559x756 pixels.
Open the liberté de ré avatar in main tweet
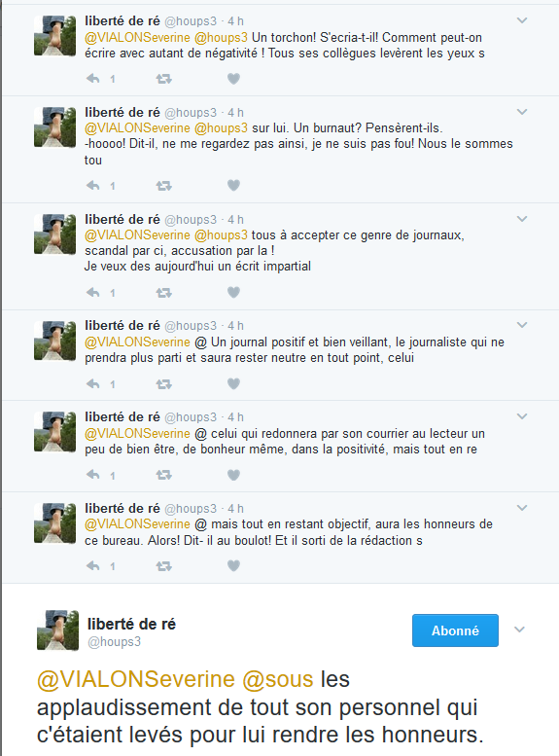tap(57, 630)
